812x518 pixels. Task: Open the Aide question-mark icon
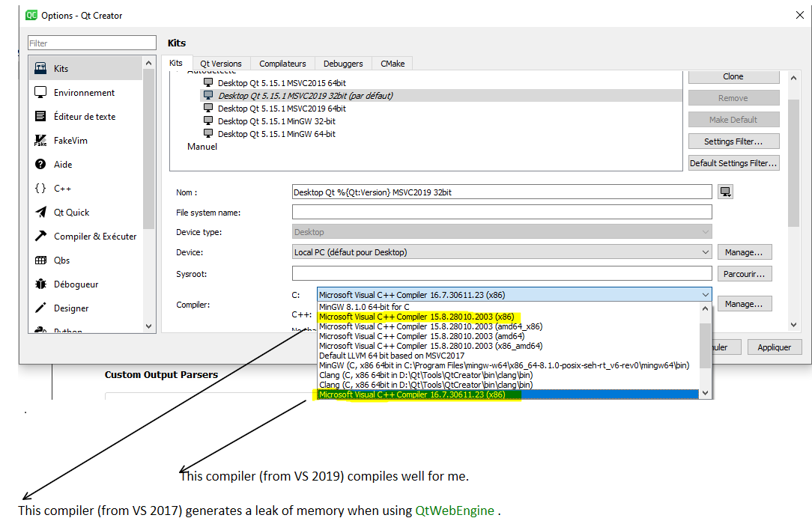(x=40, y=164)
